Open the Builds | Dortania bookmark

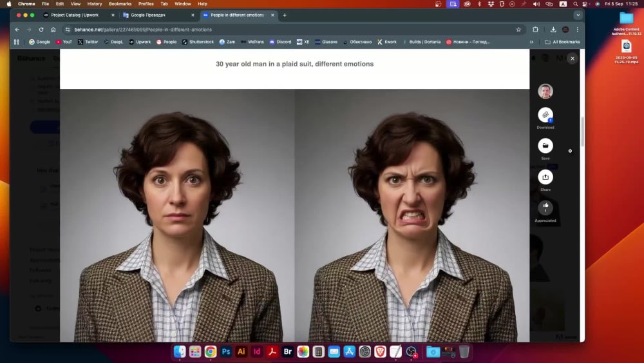[x=421, y=42]
